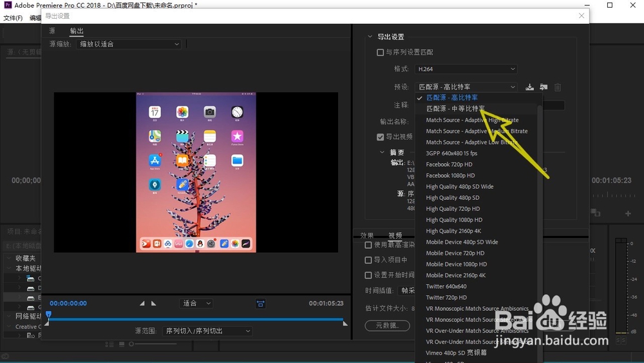Switch to the 视频 tab
This screenshot has height=363, width=644.
[x=395, y=235]
